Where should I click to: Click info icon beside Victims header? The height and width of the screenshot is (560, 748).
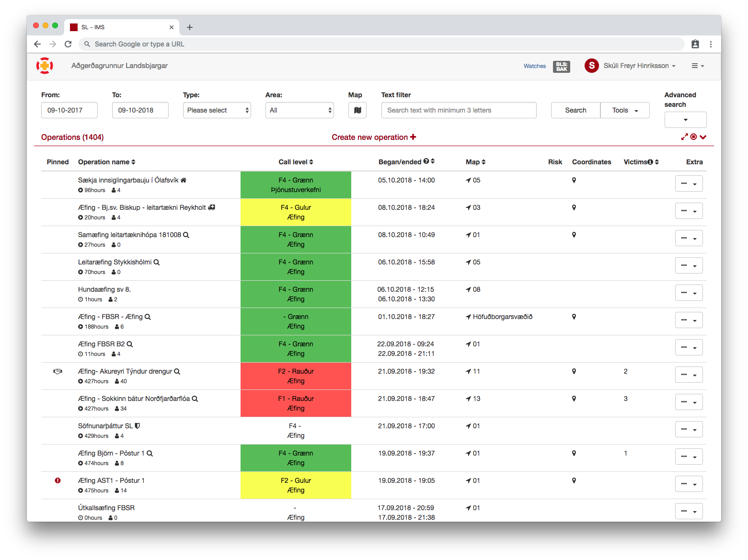650,162
